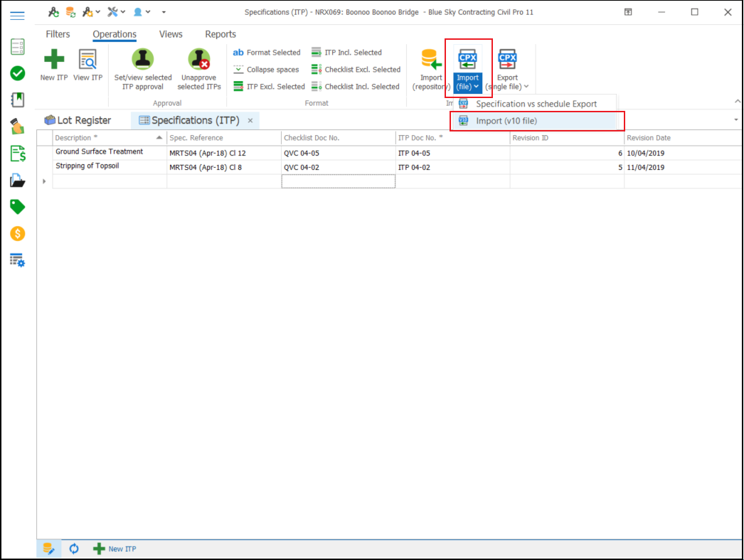This screenshot has height=560, width=744.
Task: Sort by the Description column header
Action: [x=103, y=138]
